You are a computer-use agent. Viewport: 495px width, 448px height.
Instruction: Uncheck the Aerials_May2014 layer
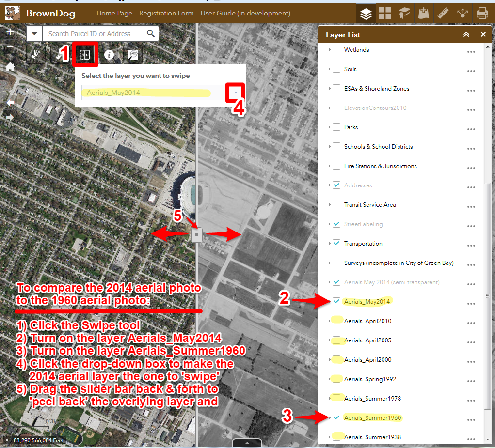(x=336, y=301)
